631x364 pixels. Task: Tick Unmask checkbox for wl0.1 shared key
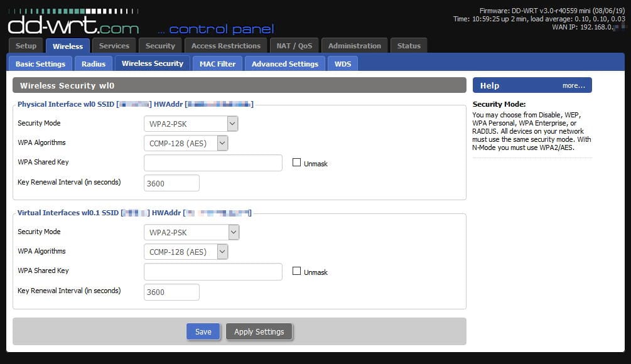click(x=296, y=271)
